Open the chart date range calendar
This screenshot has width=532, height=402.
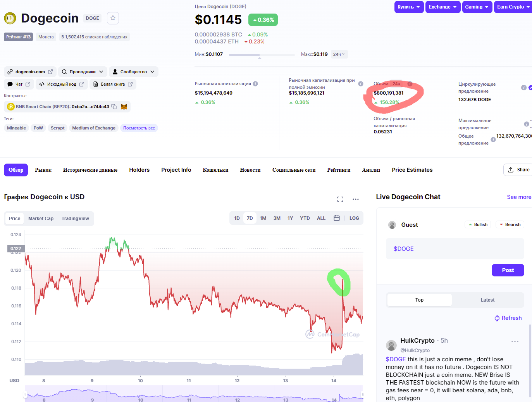(337, 218)
